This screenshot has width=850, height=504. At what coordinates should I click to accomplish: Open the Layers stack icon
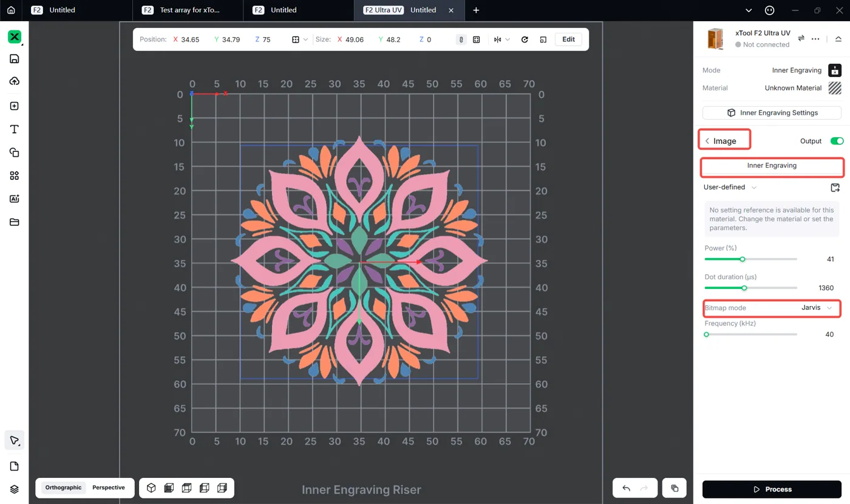15,489
